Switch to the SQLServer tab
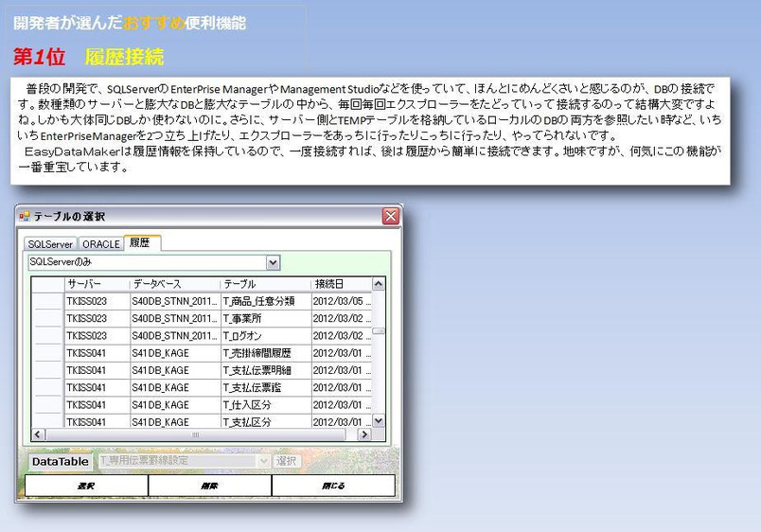761x532 pixels. coord(50,243)
